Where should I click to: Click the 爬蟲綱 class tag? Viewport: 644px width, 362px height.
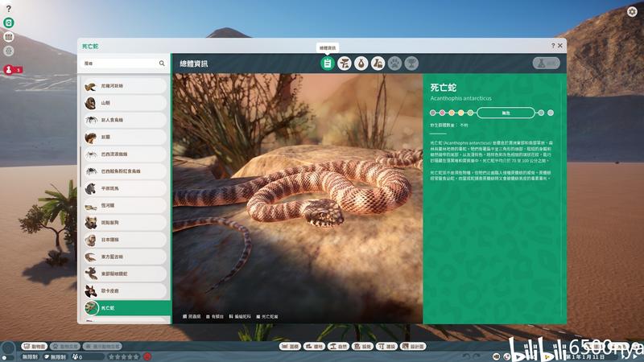click(x=192, y=316)
